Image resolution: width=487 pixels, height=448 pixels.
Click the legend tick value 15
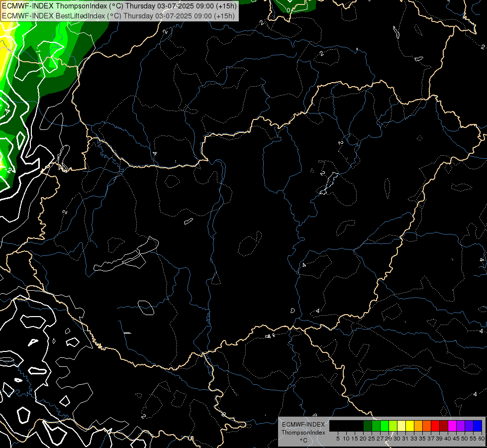pos(355,439)
